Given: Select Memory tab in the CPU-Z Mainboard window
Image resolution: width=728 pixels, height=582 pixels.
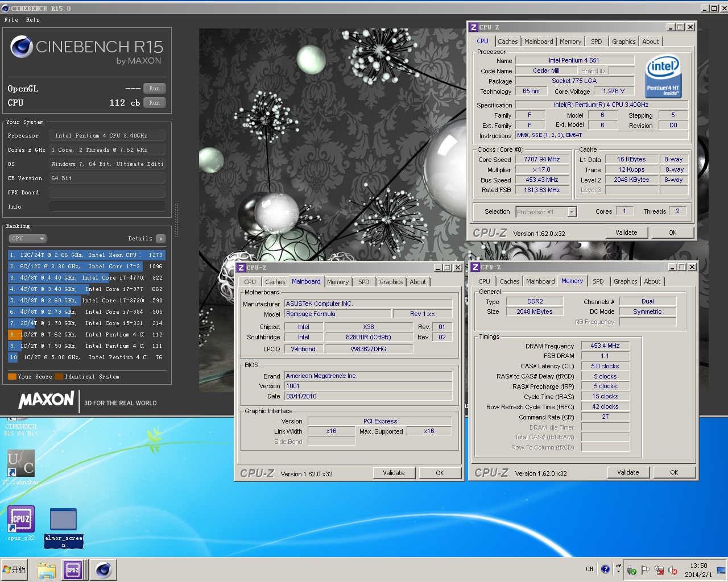Looking at the screenshot, I should coord(338,282).
